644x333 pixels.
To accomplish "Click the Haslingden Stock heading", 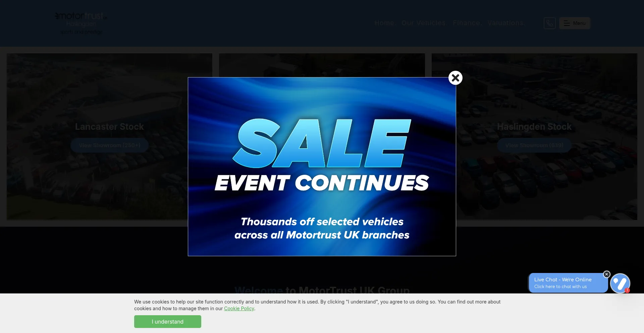I will (x=534, y=127).
